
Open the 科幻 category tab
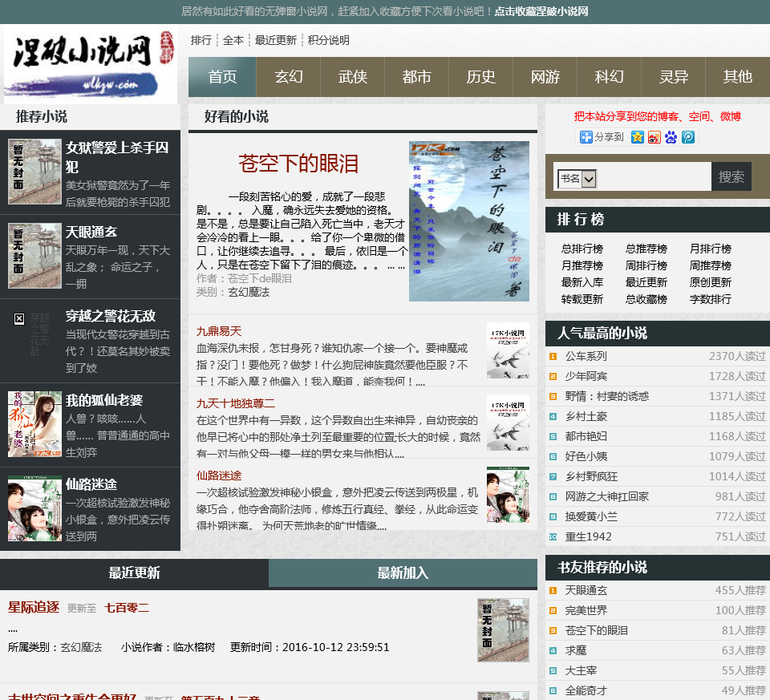click(609, 77)
